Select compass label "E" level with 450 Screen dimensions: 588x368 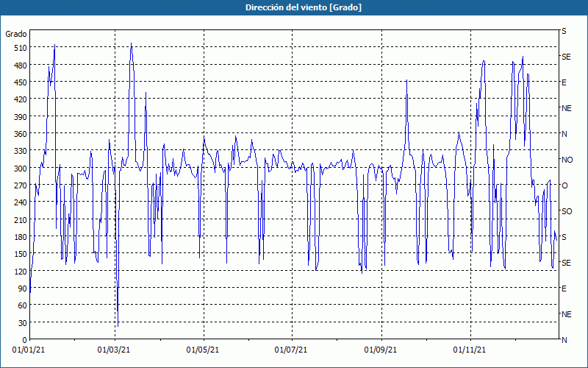click(x=564, y=82)
